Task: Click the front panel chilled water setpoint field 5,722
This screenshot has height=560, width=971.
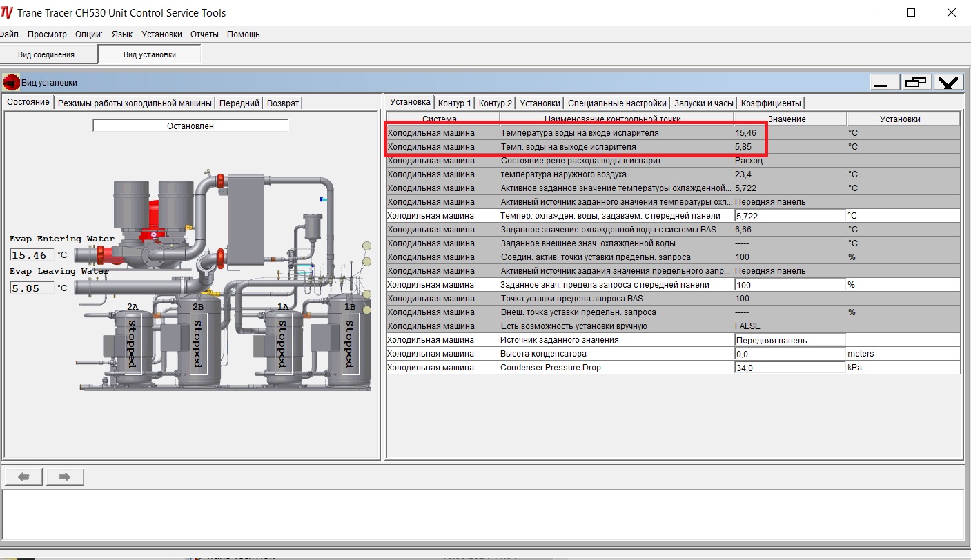Action: [790, 216]
